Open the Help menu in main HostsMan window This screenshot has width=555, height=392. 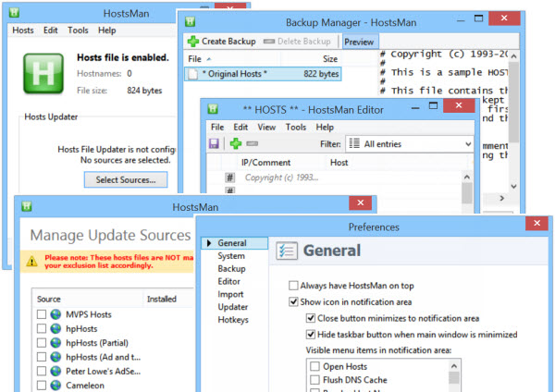pyautogui.click(x=107, y=31)
